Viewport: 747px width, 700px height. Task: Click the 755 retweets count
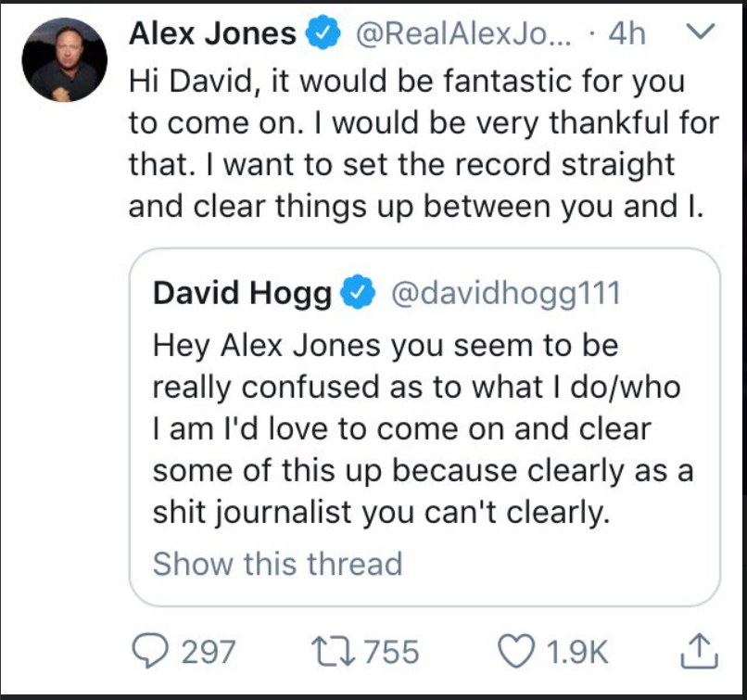pos(392,652)
